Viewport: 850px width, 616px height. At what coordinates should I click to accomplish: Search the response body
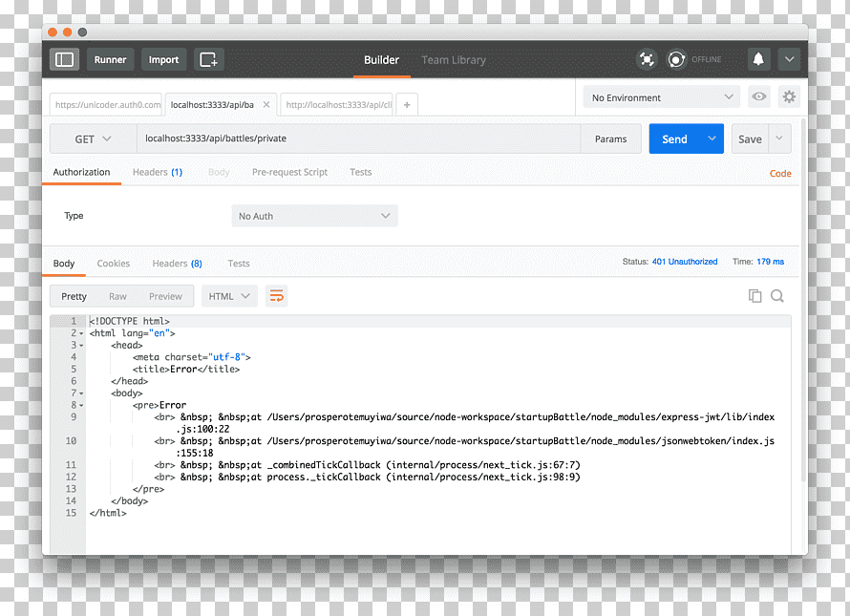point(776,295)
